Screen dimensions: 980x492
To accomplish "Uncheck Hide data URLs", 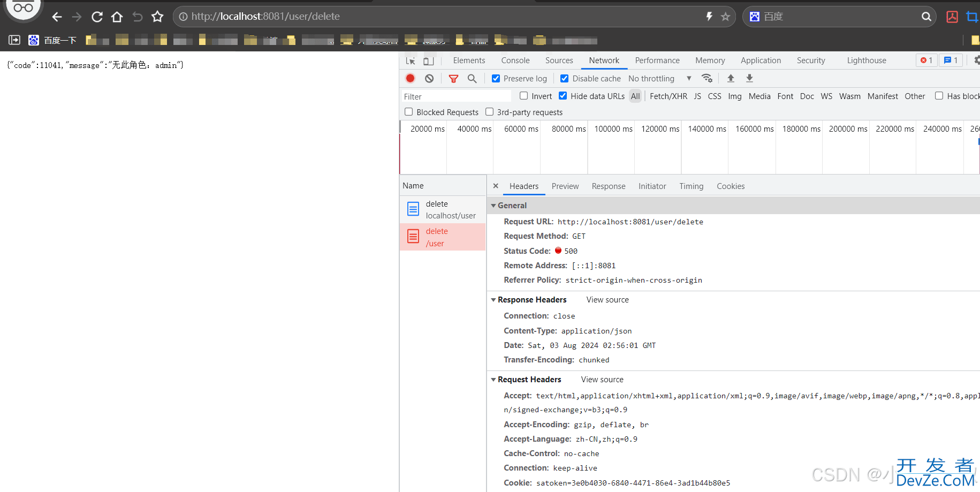I will [x=563, y=96].
